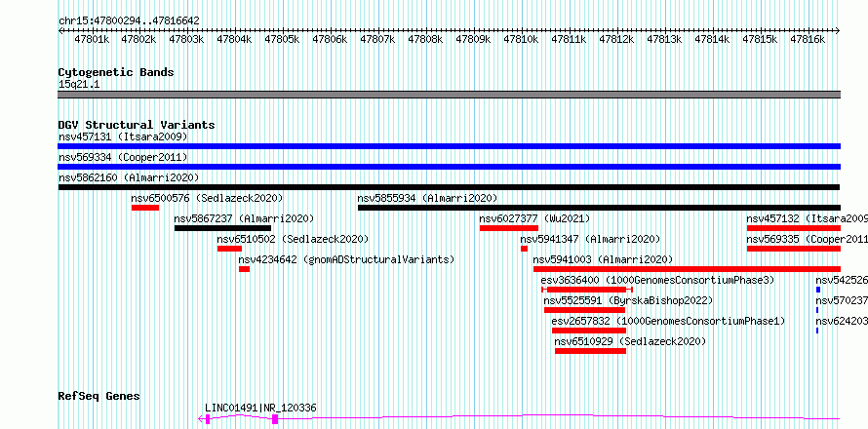Click the nsv624203 label at right edge
Image resolution: width=868 pixels, height=429 pixels.
point(842,321)
